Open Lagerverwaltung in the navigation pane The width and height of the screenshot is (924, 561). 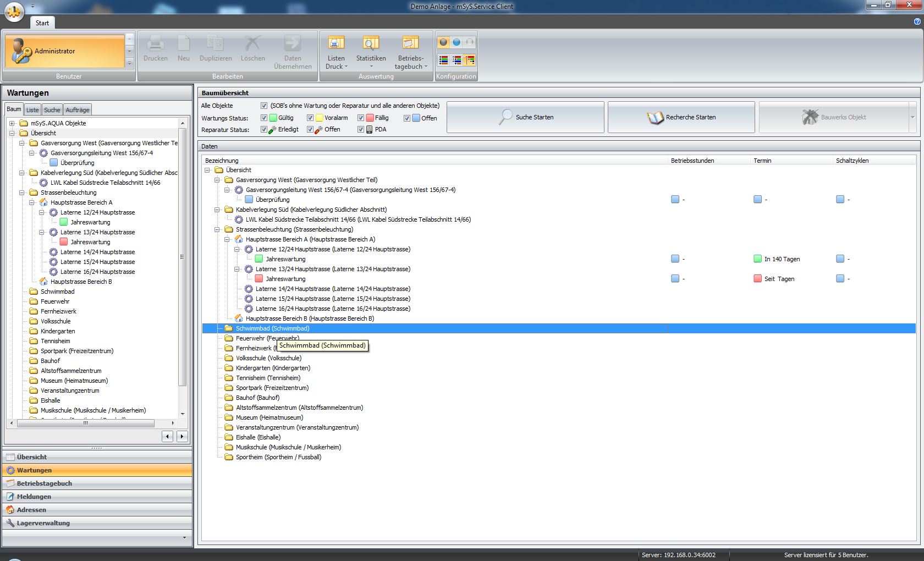tap(43, 523)
